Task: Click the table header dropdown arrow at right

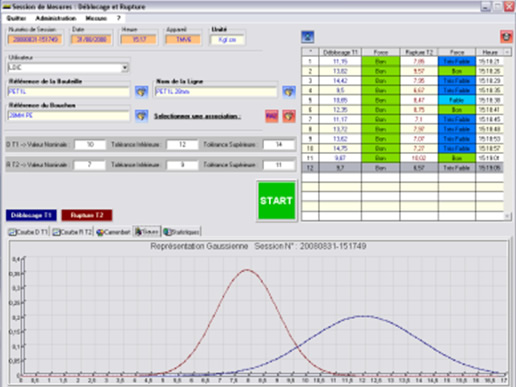Action: click(507, 52)
